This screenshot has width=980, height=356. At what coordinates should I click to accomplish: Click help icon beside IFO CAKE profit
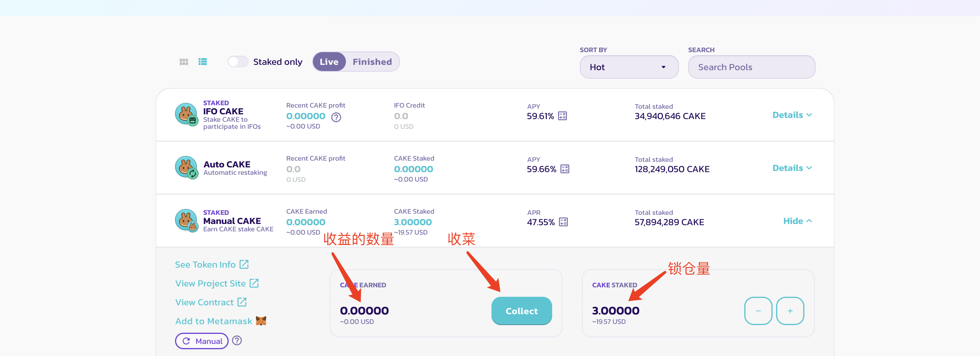click(x=336, y=117)
